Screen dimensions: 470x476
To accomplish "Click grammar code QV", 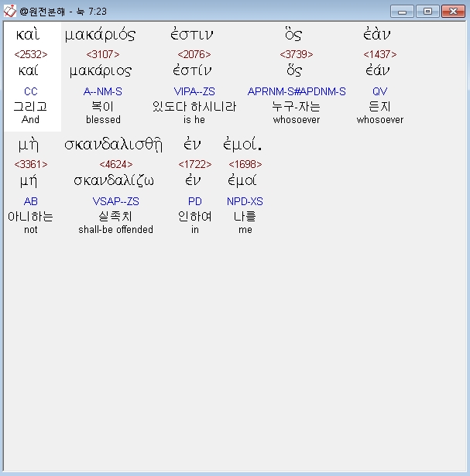I will click(380, 91).
